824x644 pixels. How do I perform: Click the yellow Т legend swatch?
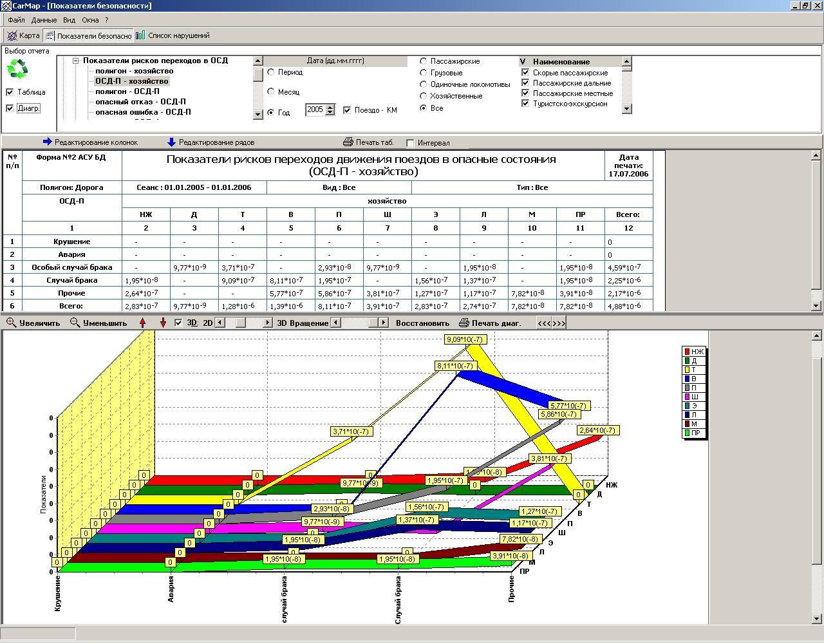coord(687,370)
